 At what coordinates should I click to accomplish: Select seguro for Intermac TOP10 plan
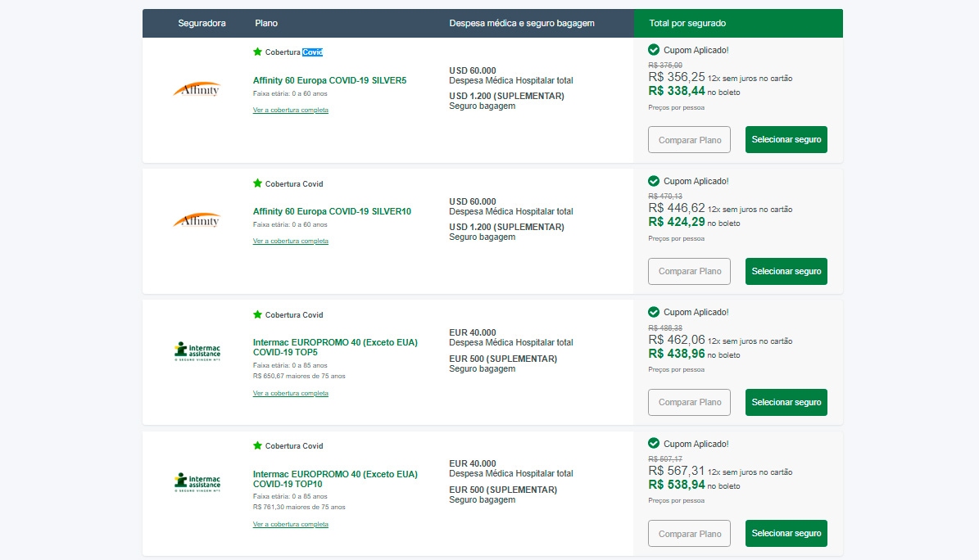pyautogui.click(x=786, y=534)
